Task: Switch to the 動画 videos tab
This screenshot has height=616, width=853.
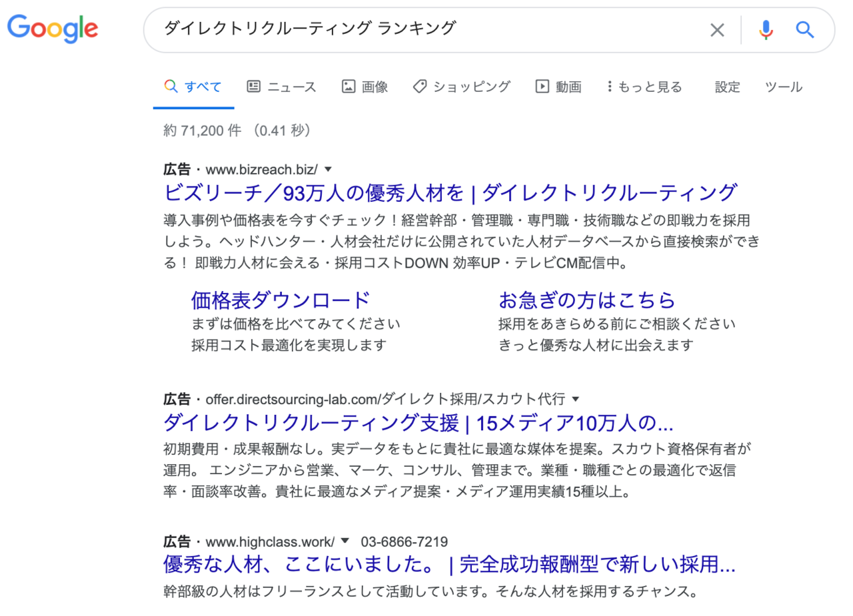Action: pyautogui.click(x=558, y=87)
